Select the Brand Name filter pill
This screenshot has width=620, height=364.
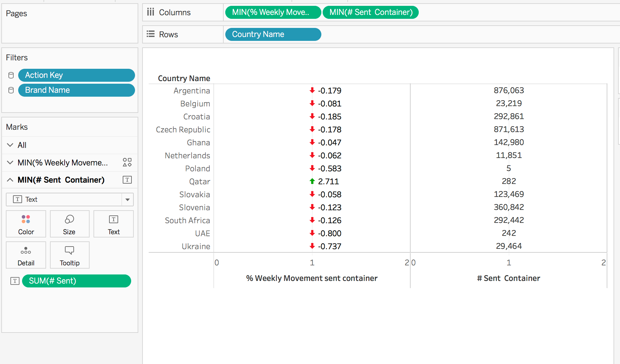click(76, 90)
